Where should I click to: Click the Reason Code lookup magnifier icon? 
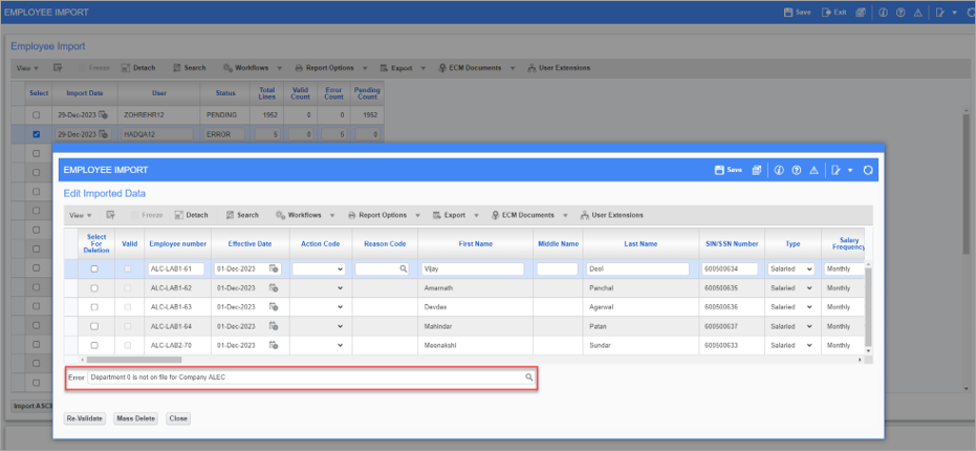[403, 269]
